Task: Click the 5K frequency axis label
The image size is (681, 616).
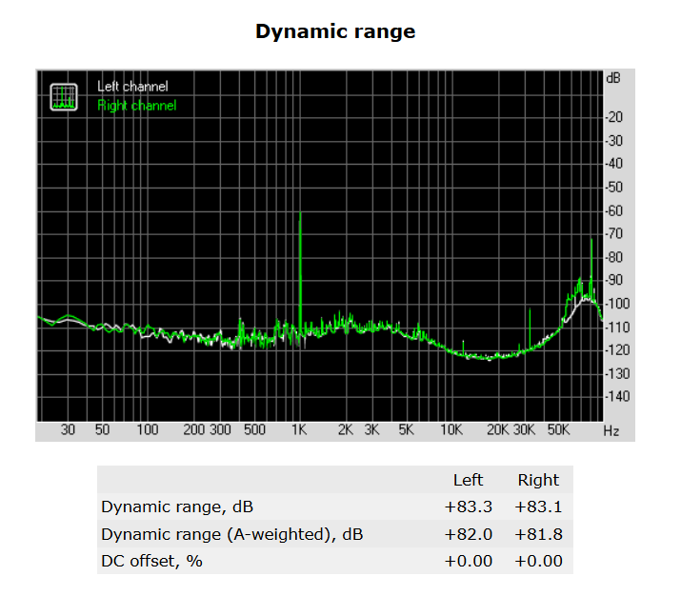Action: click(406, 429)
